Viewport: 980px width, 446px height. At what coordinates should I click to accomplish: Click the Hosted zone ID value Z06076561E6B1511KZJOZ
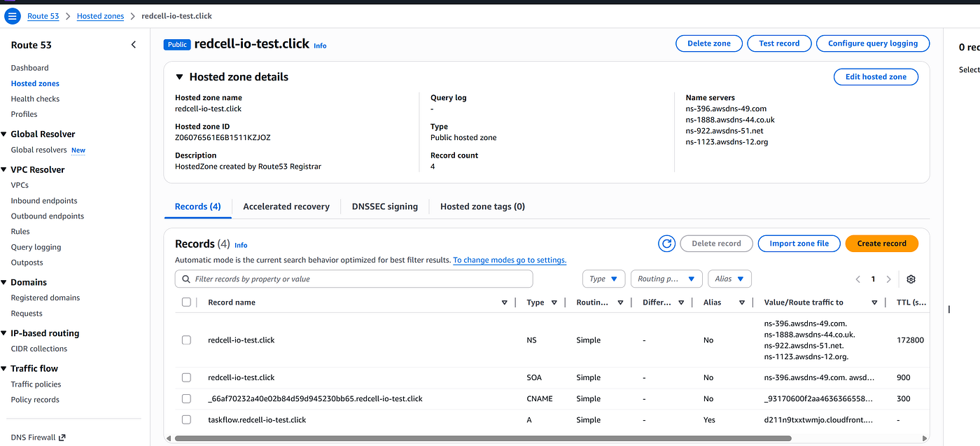(223, 138)
